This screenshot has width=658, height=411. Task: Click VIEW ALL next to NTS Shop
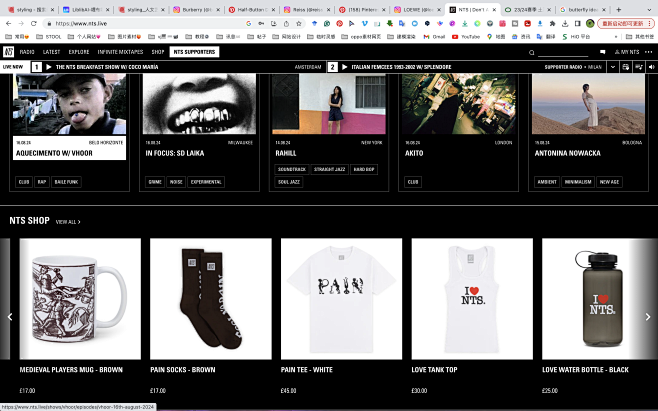[68, 222]
